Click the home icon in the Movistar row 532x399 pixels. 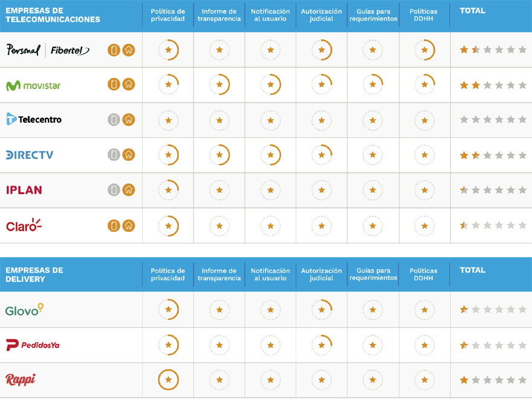coord(129,85)
